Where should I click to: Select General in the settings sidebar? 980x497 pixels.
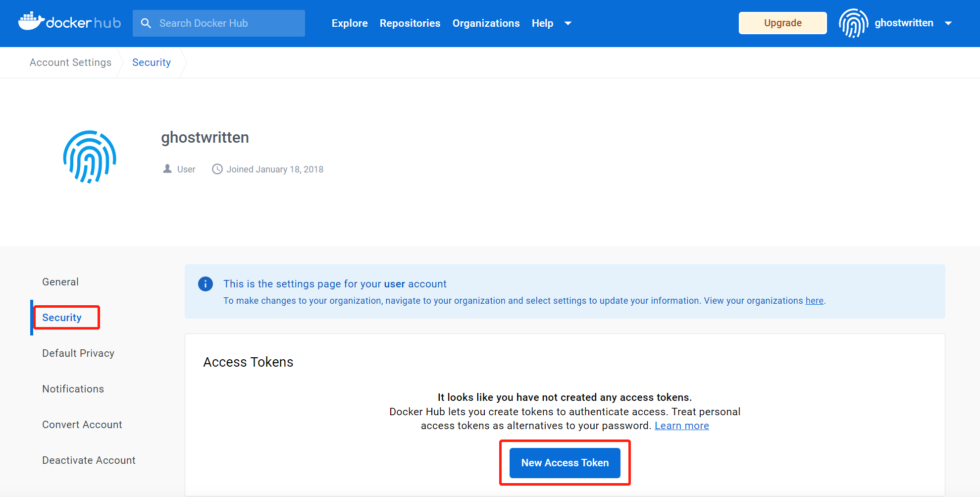coord(60,282)
